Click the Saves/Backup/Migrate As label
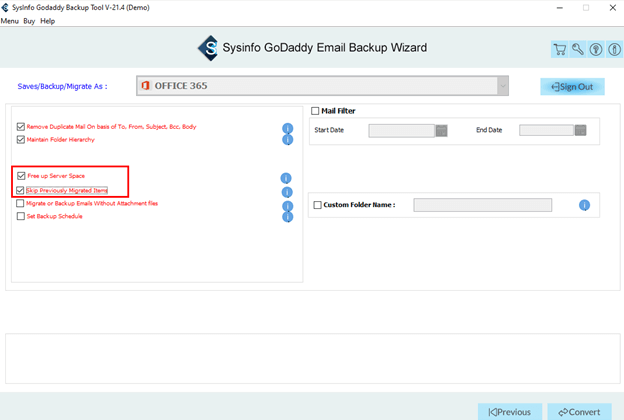Screen dimensions: 624x420 62,86
